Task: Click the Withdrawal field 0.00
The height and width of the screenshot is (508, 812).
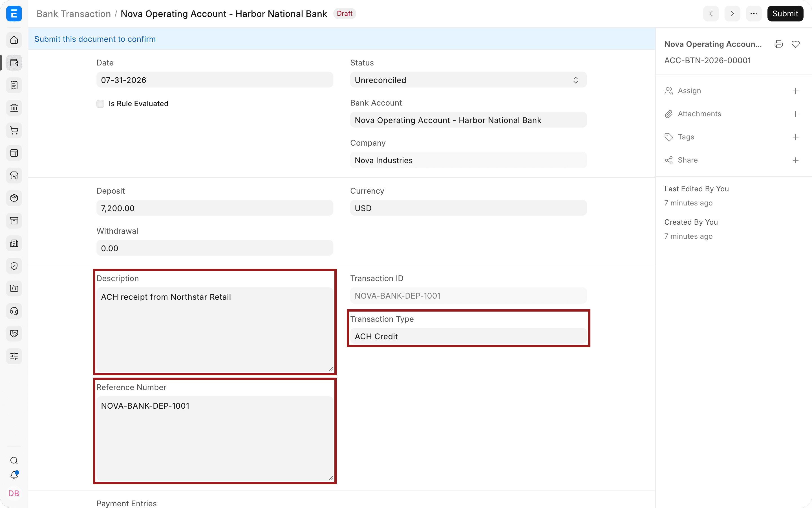Action: pyautogui.click(x=215, y=248)
